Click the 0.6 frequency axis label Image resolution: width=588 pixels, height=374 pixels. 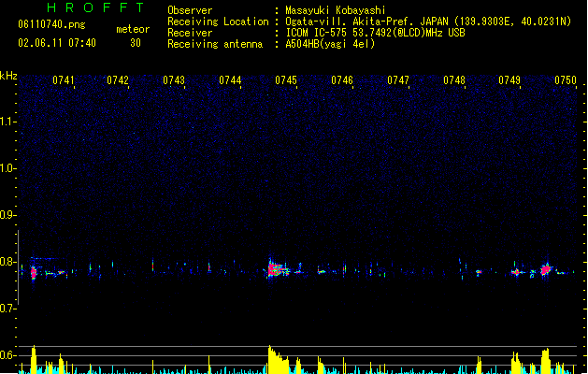pos(7,355)
